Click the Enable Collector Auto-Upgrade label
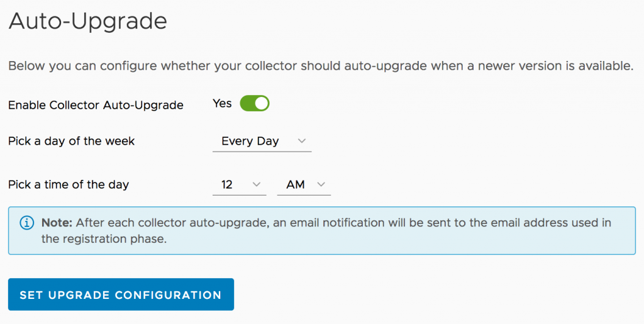The image size is (644, 324). point(96,105)
